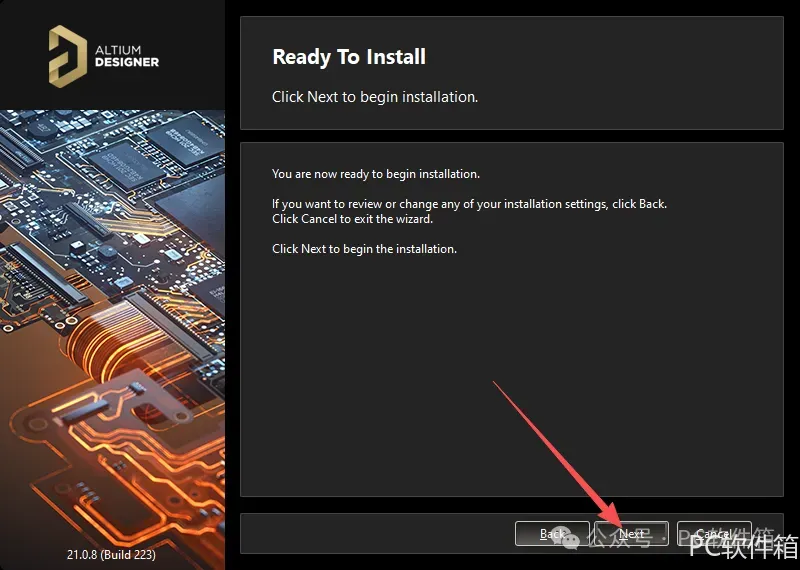800x570 pixels.
Task: Click the subtitle 'Click Next to begin installation.'
Action: point(375,97)
